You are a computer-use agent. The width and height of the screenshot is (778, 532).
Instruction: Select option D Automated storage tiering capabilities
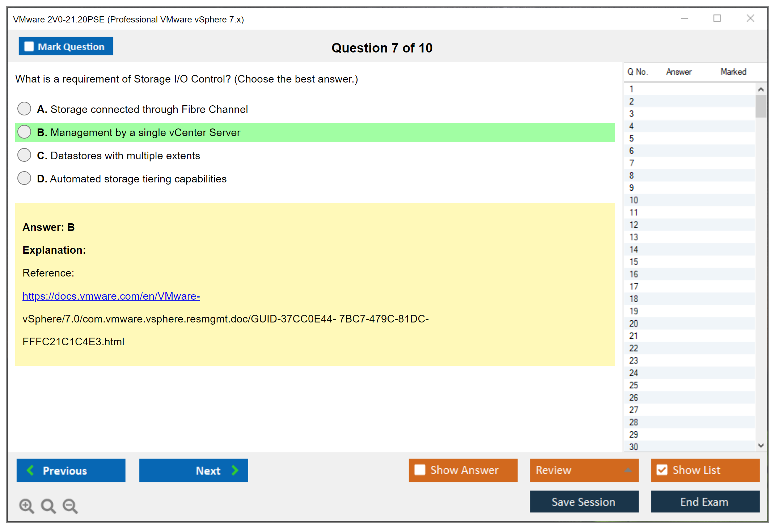click(24, 178)
